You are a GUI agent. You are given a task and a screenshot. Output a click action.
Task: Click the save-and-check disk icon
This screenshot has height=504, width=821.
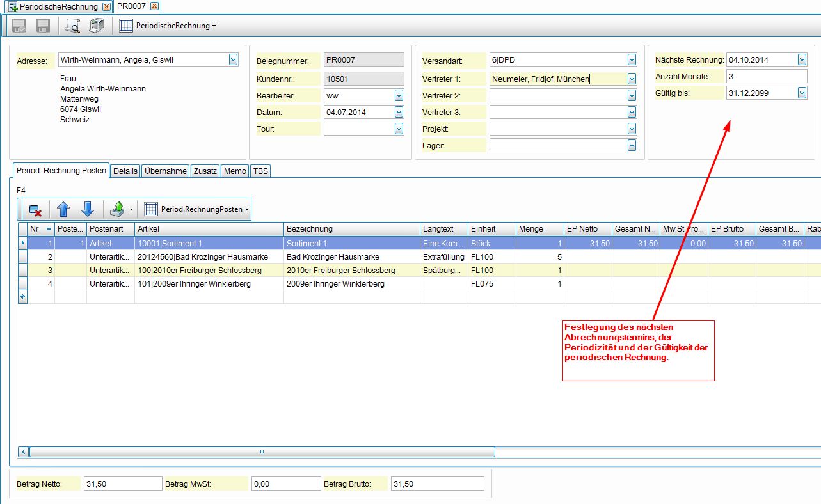(19, 26)
